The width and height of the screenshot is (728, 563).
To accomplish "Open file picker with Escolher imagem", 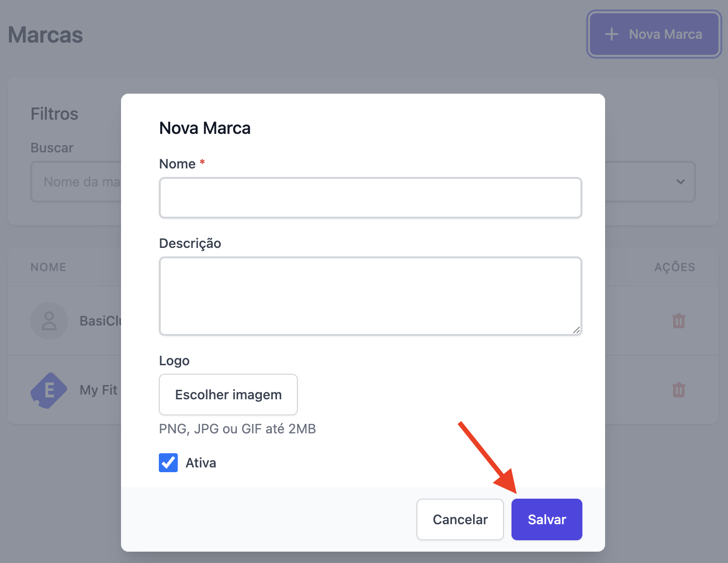I will [228, 395].
